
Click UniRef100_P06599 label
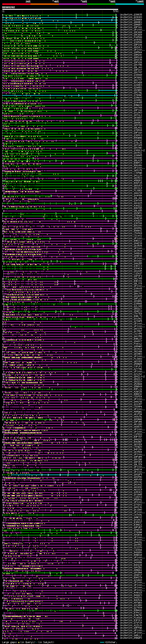(x=131, y=37)
